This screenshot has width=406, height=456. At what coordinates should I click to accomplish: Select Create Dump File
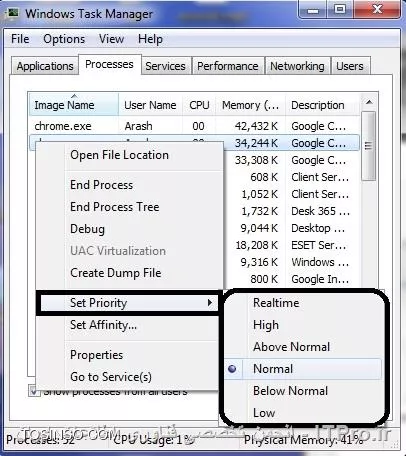point(129,273)
